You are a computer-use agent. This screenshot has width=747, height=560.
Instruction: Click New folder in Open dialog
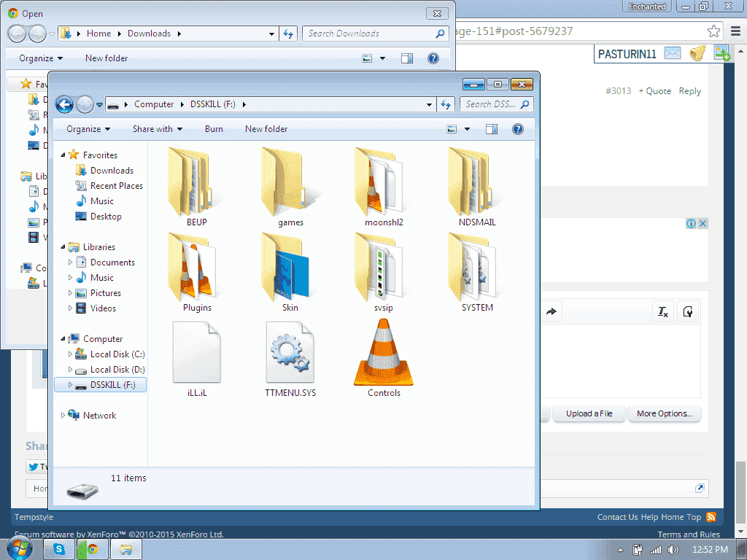107,58
